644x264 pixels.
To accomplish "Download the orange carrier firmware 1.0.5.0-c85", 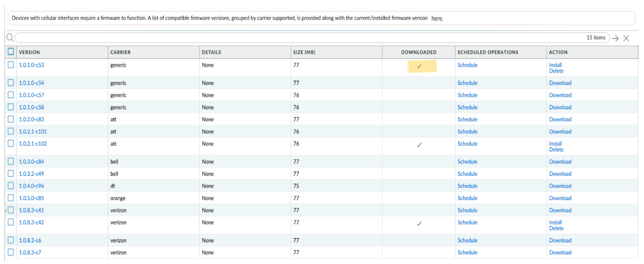I will 560,198.
